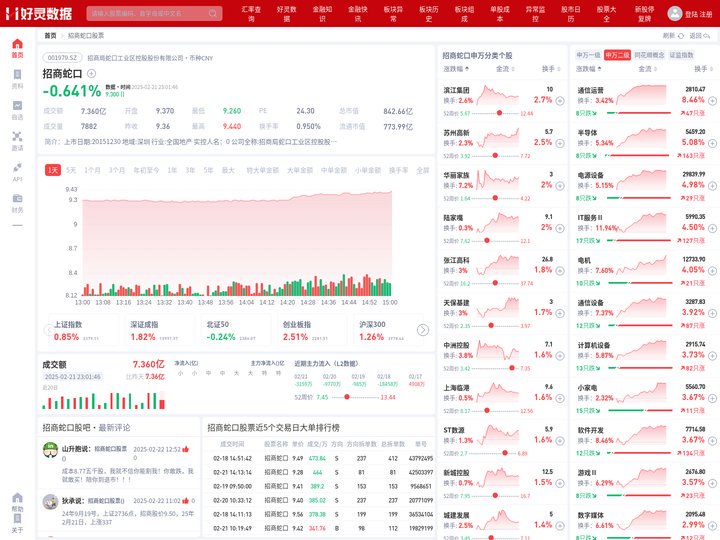
Task: Open the 上证指数 index card
Action: click(x=83, y=331)
